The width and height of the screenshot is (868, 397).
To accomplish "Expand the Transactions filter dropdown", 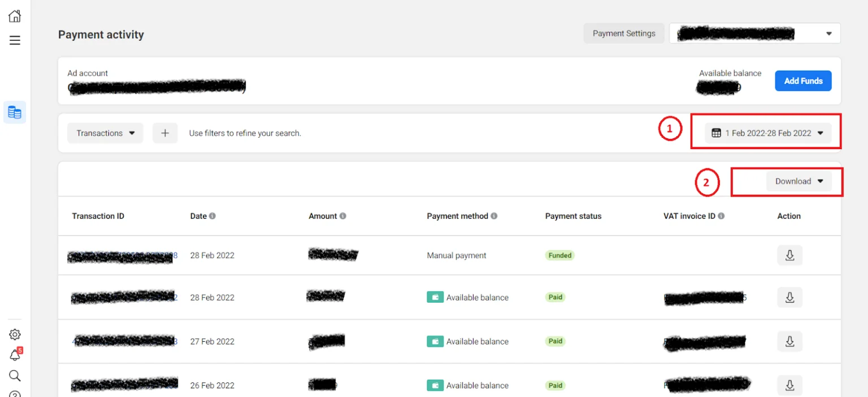I will click(105, 133).
